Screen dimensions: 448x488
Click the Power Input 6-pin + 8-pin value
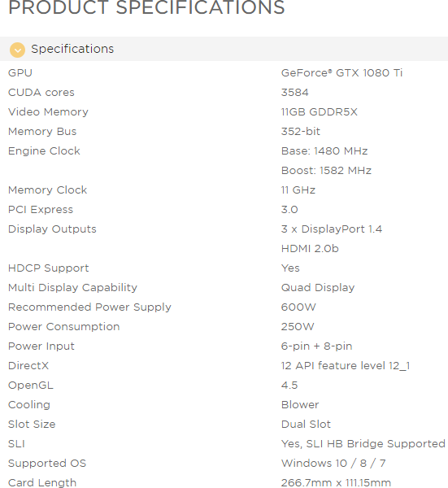tap(317, 346)
